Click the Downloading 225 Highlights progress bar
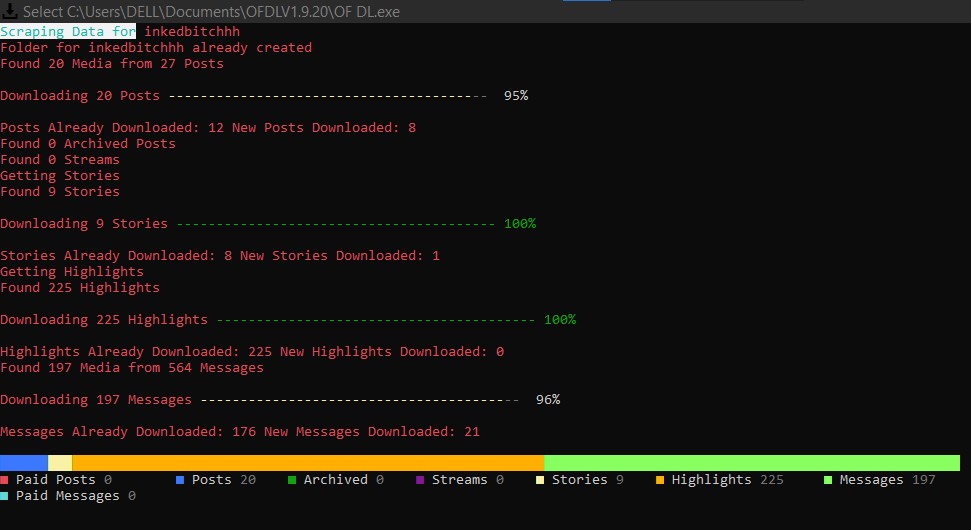 tap(375, 320)
